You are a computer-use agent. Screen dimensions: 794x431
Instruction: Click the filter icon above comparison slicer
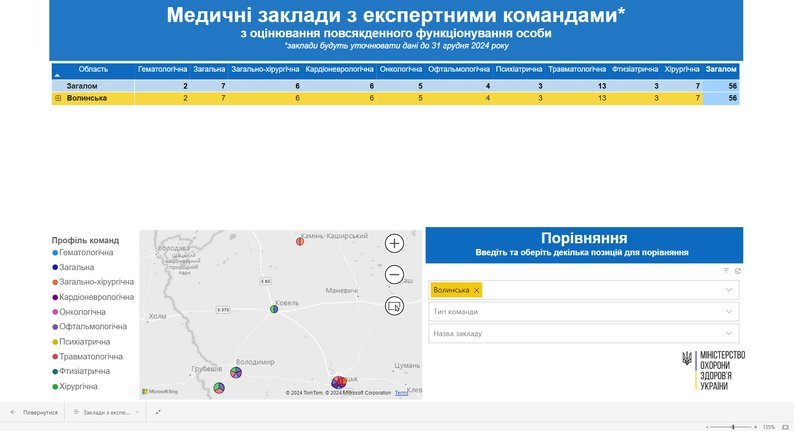point(726,271)
